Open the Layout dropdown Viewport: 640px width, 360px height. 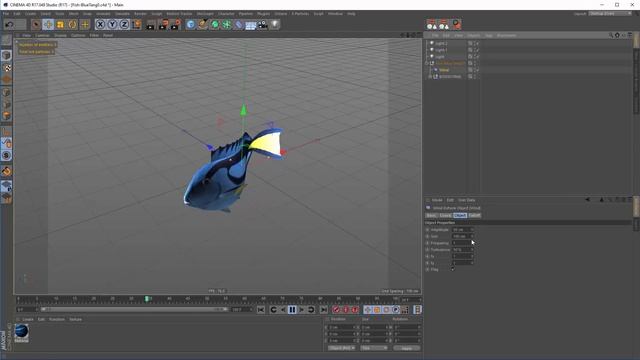click(610, 13)
